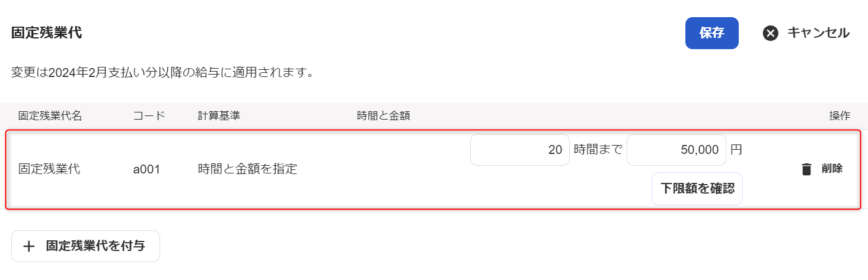Click the plus icon beside 固定残業代を付与
Screen dimensions: 868x280
click(x=29, y=246)
